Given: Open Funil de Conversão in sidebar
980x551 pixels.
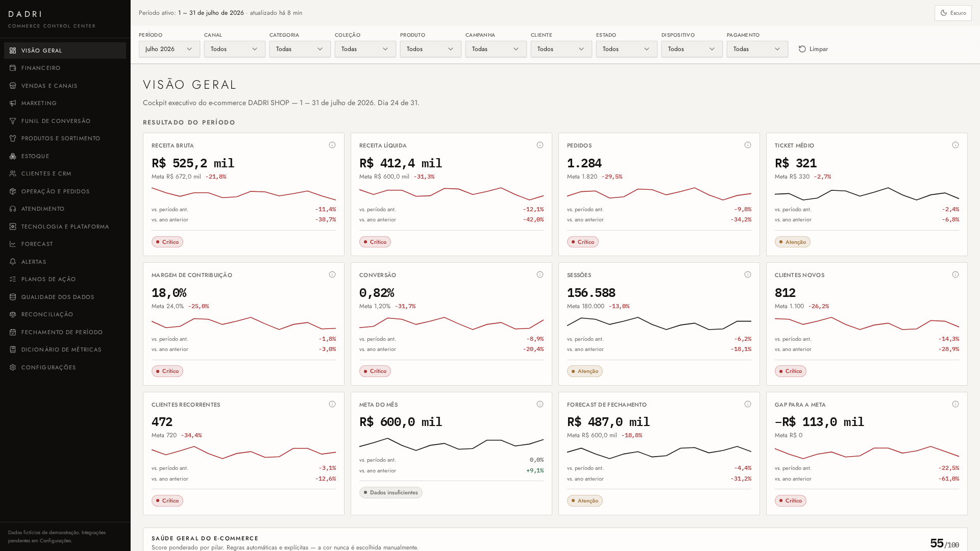Looking at the screenshot, I should click(65, 121).
